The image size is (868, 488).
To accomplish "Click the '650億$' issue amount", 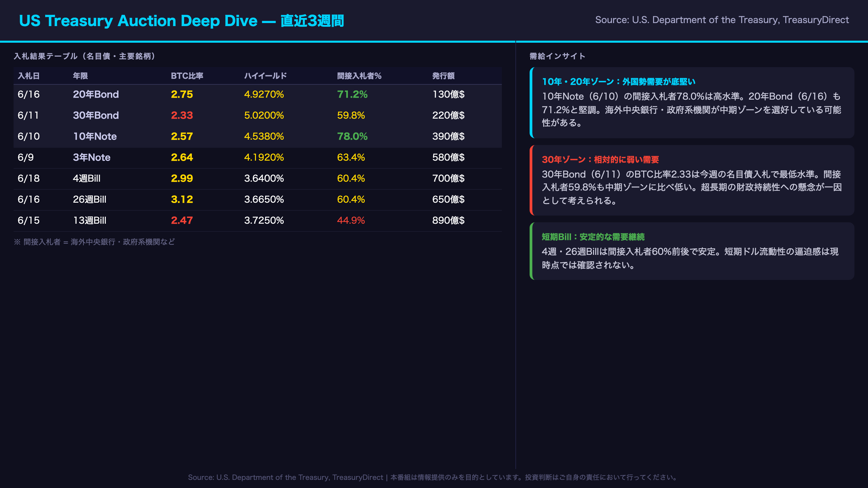I will tap(448, 199).
